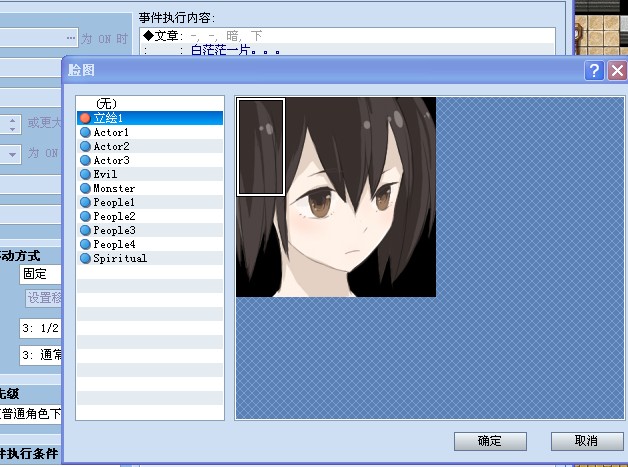Image resolution: width=628 pixels, height=467 pixels.
Task: Select the Monster text entry
Action: pyautogui.click(x=114, y=188)
